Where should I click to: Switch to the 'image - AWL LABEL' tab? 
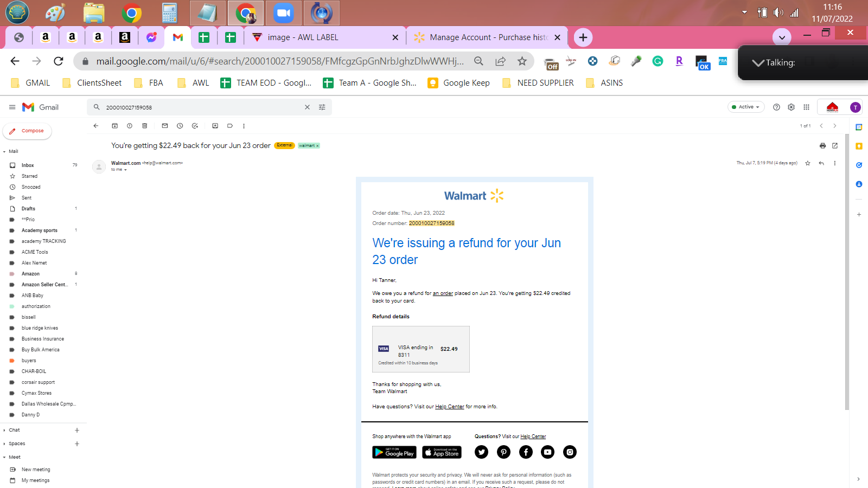click(324, 37)
